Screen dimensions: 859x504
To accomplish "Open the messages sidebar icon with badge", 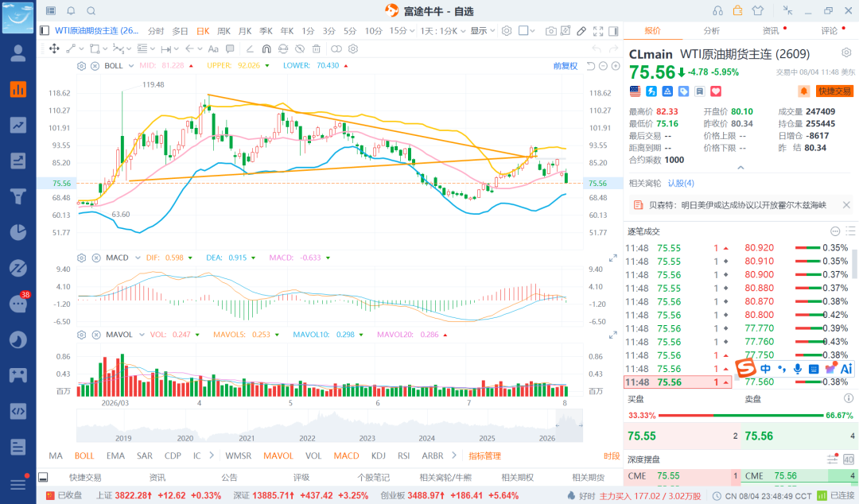I will tap(18, 303).
